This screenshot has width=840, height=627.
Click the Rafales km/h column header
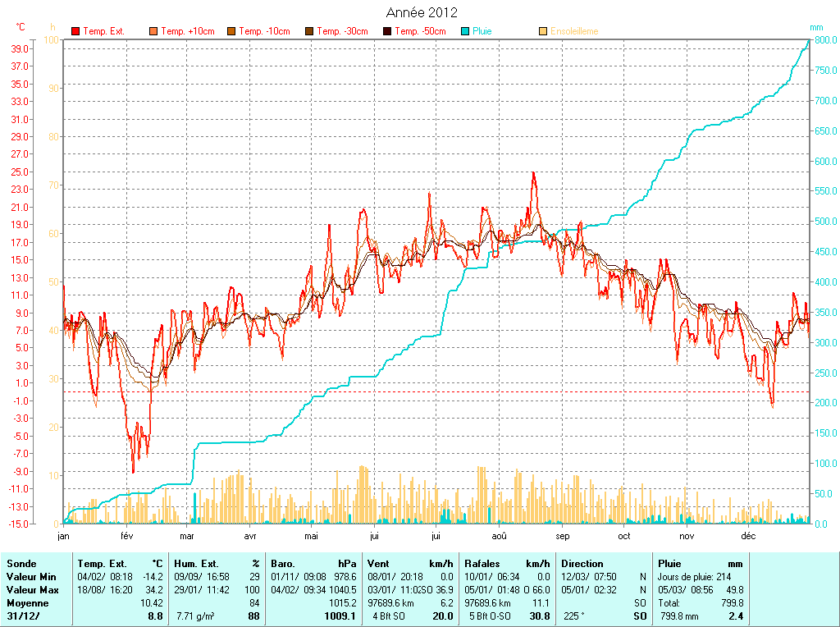point(507,564)
